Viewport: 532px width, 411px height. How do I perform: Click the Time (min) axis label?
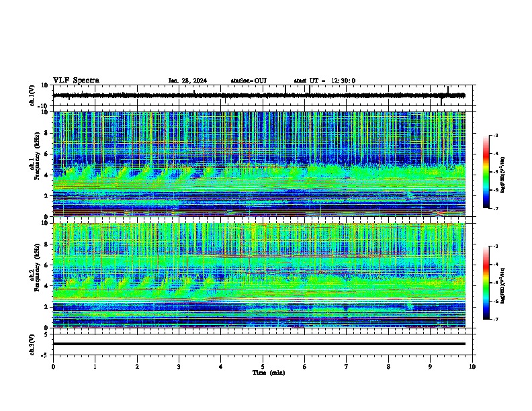click(x=269, y=373)
